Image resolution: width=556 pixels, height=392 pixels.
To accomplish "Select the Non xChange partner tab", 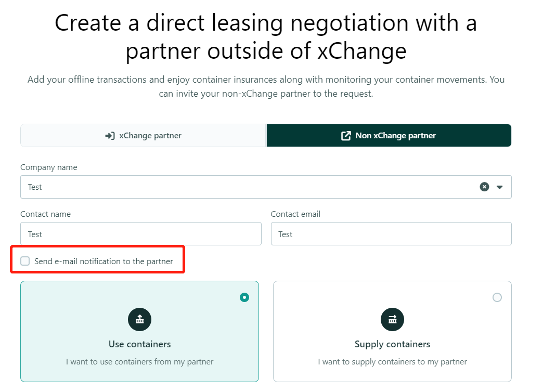I will pyautogui.click(x=389, y=135).
